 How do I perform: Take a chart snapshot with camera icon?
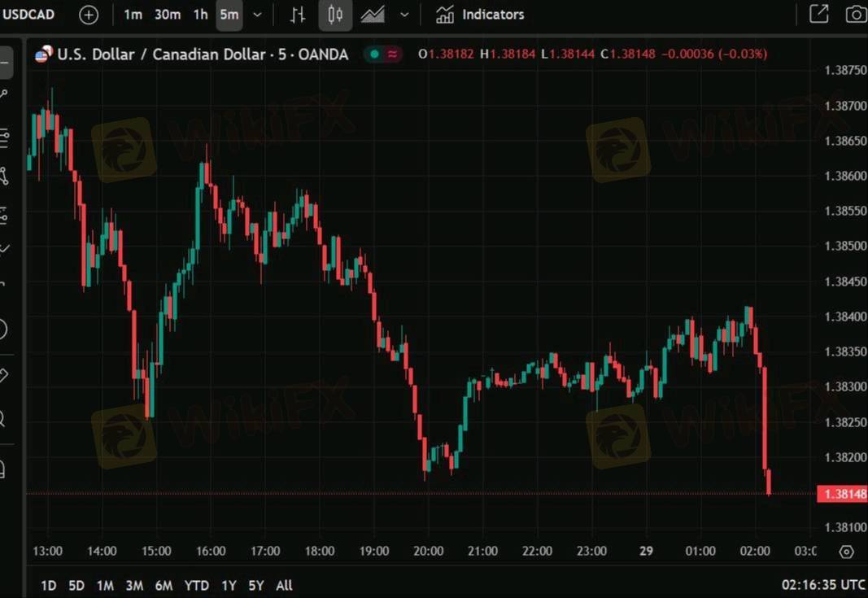856,15
